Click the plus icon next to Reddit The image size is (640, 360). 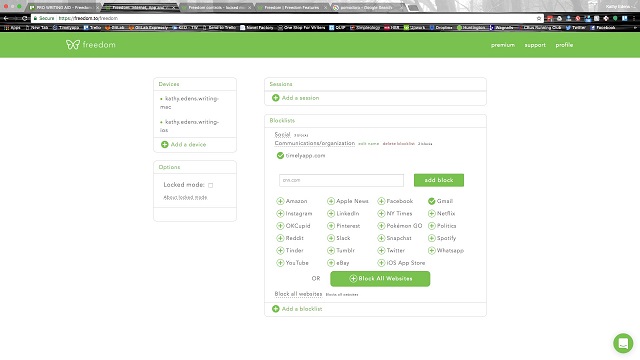280,238
